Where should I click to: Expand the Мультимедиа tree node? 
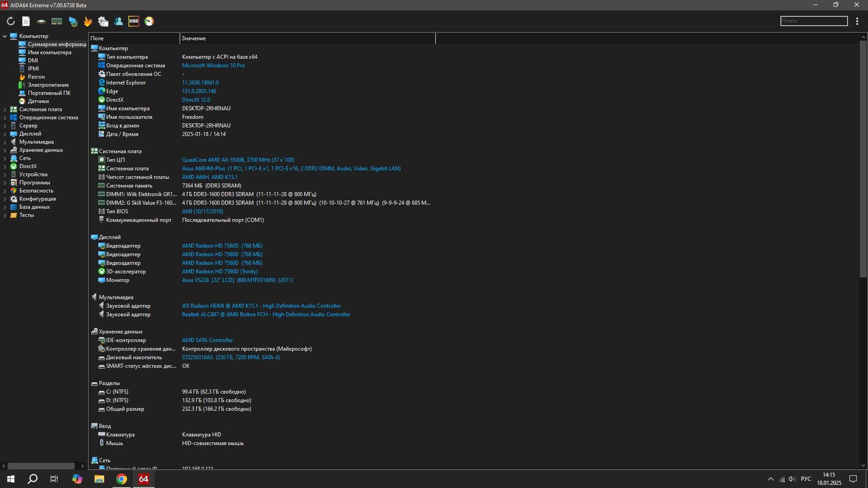(x=5, y=142)
